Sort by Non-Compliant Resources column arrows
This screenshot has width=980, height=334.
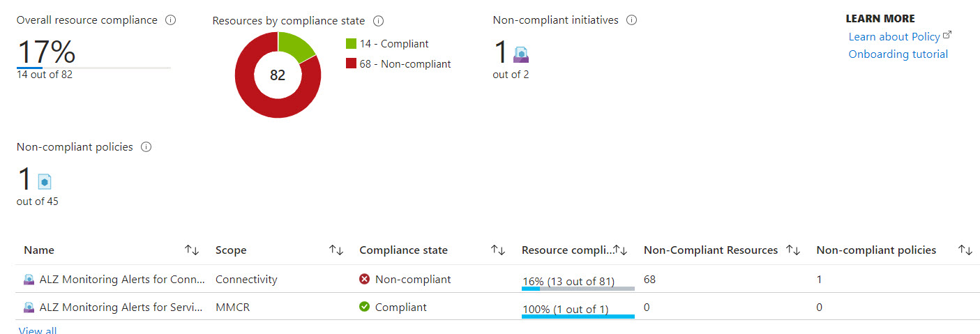[792, 250]
